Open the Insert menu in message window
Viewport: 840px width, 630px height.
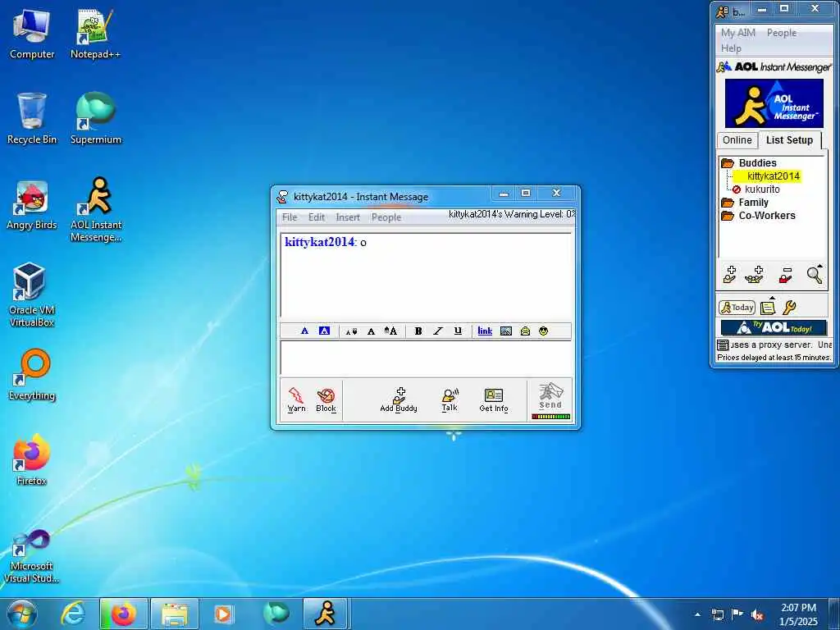(348, 217)
